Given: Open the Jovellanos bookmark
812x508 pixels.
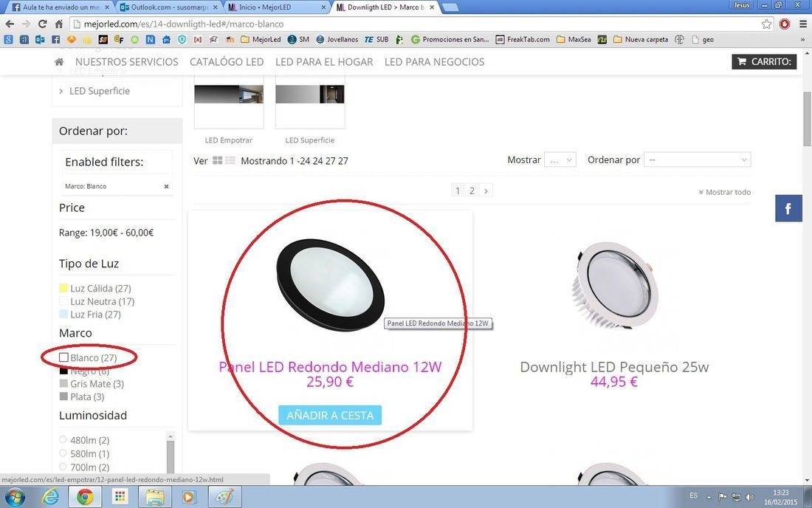Looking at the screenshot, I should pos(337,39).
